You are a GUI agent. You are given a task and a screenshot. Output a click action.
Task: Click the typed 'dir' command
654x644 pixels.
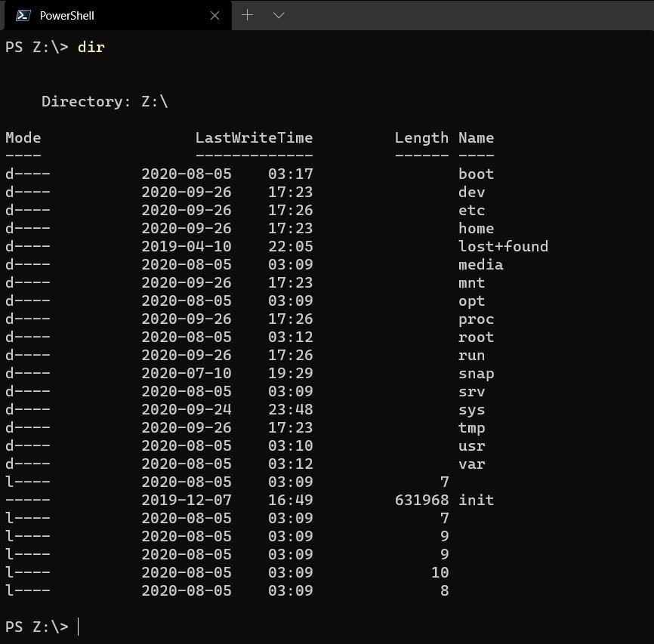(x=91, y=47)
